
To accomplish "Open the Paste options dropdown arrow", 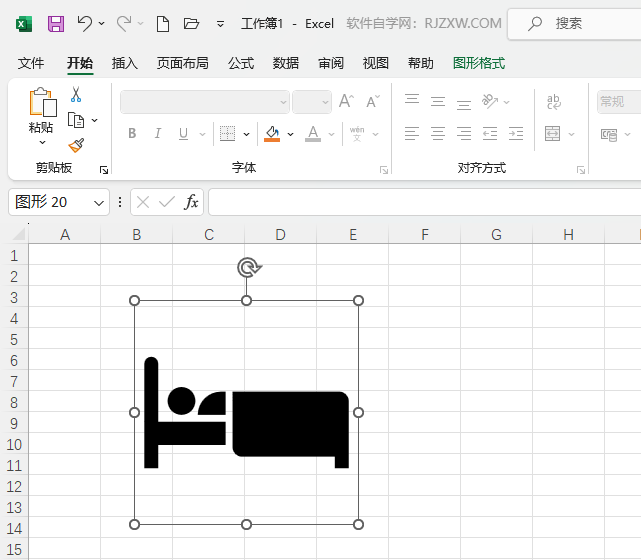I will 42,143.
